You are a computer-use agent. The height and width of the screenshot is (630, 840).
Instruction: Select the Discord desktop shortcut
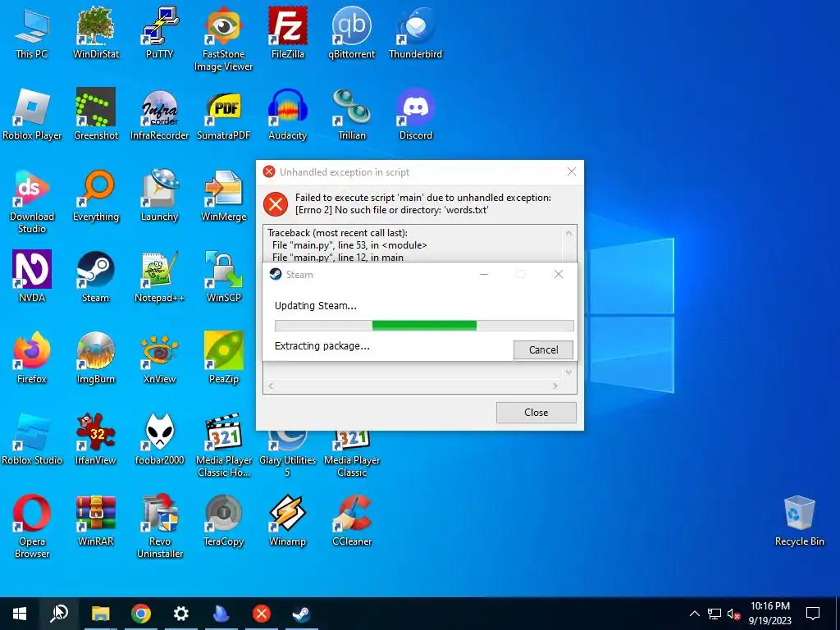pos(416,114)
